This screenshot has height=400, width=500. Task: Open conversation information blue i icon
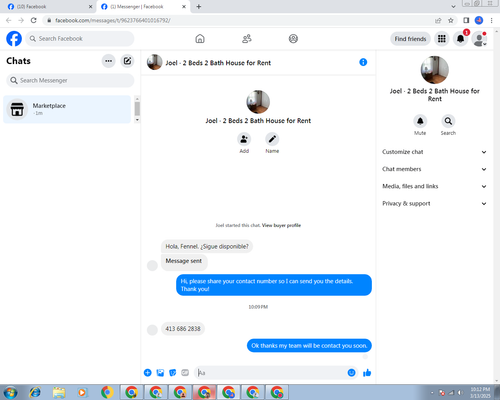pos(363,62)
